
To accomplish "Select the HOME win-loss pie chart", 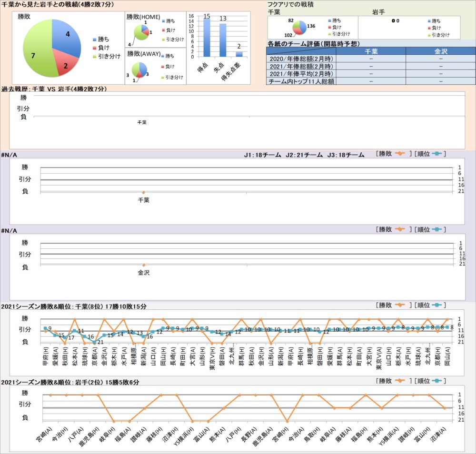I will (141, 33).
